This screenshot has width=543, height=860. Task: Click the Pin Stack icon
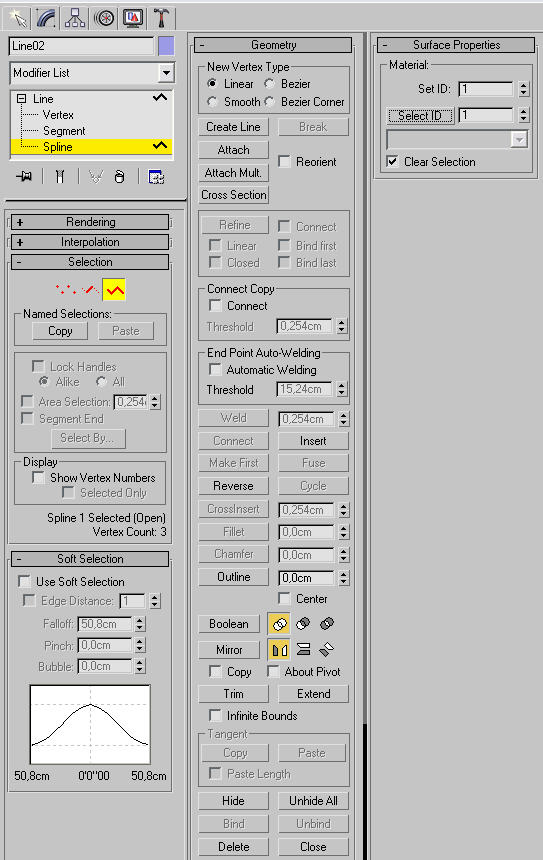(x=24, y=177)
